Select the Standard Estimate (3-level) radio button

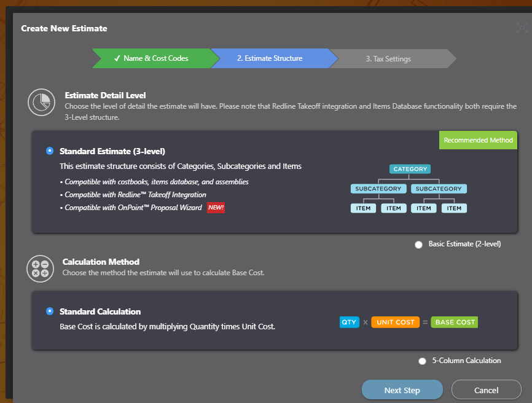pos(50,151)
